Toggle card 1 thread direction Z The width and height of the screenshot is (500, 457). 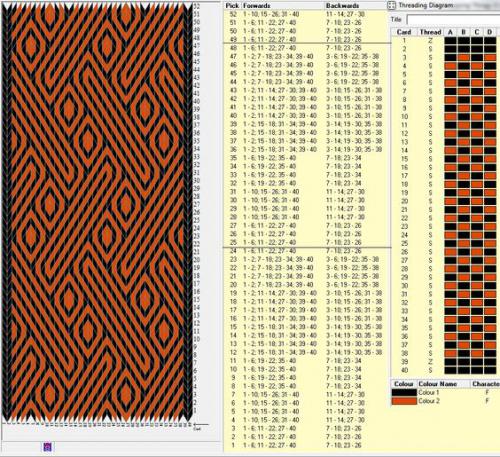(x=430, y=40)
